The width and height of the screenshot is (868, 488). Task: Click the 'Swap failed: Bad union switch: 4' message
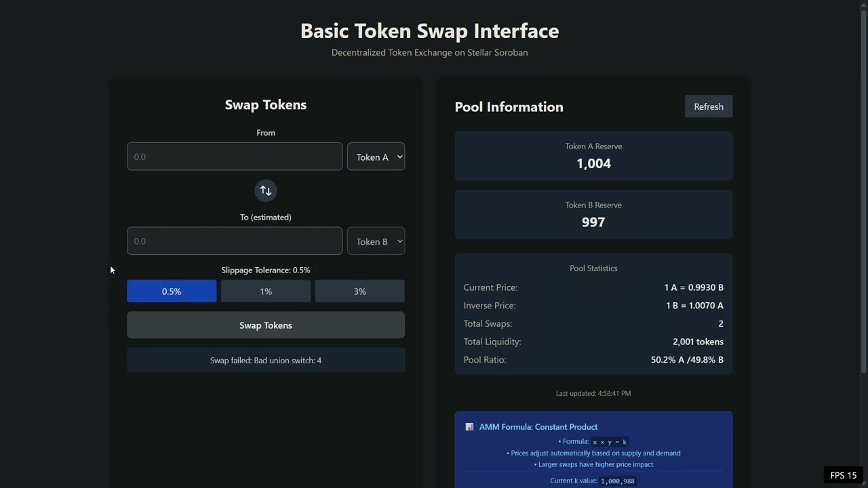tap(266, 361)
